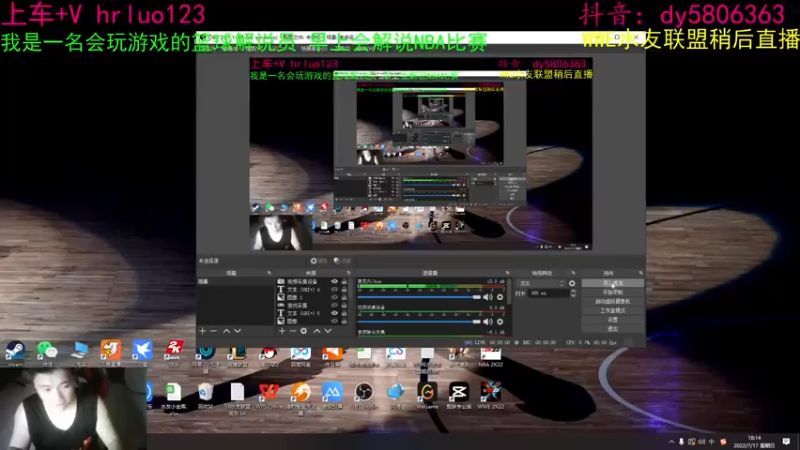Click the 开始录制 start recording button
This screenshot has width=800, height=450.
tap(612, 292)
